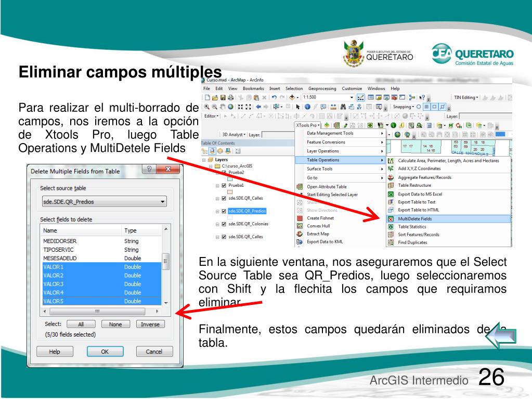Select MultiDelete Fields menu entry
The width and height of the screenshot is (532, 399).
coord(449,219)
